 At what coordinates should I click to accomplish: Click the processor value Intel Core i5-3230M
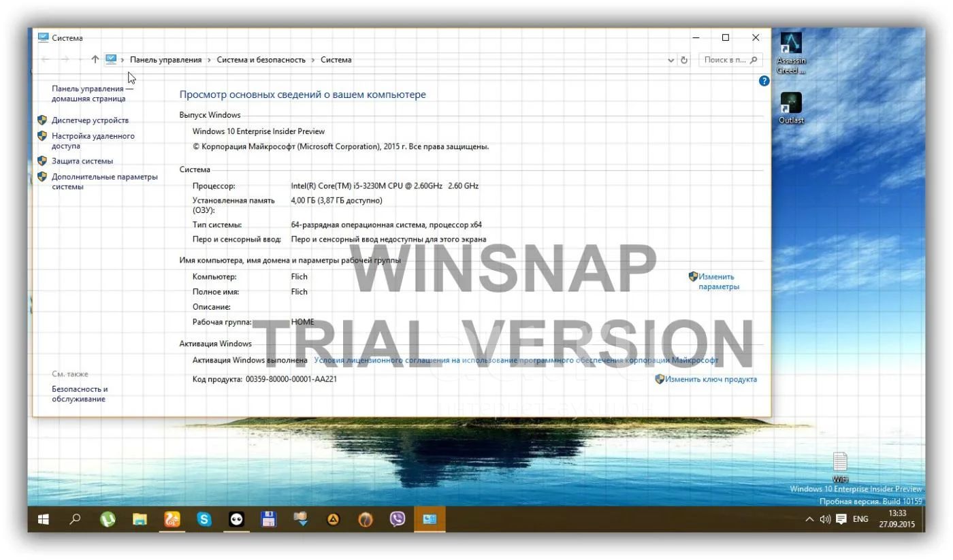(385, 186)
